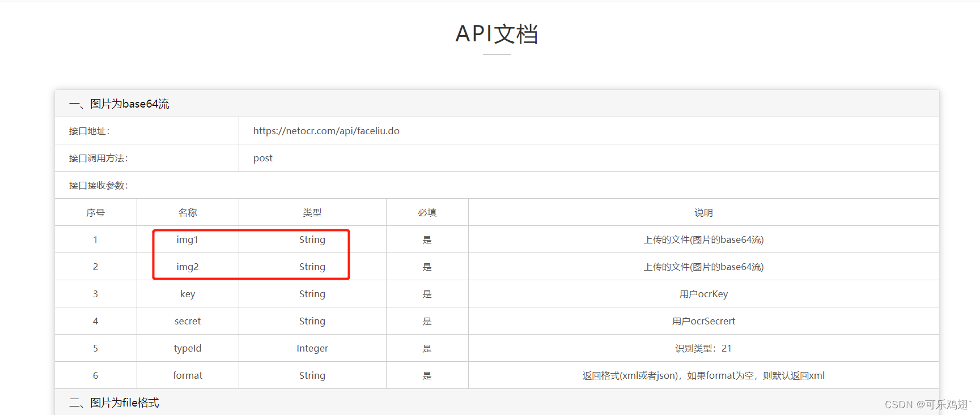Screen dimensions: 980x415
Task: Click the String type in key row
Action: [x=312, y=294]
